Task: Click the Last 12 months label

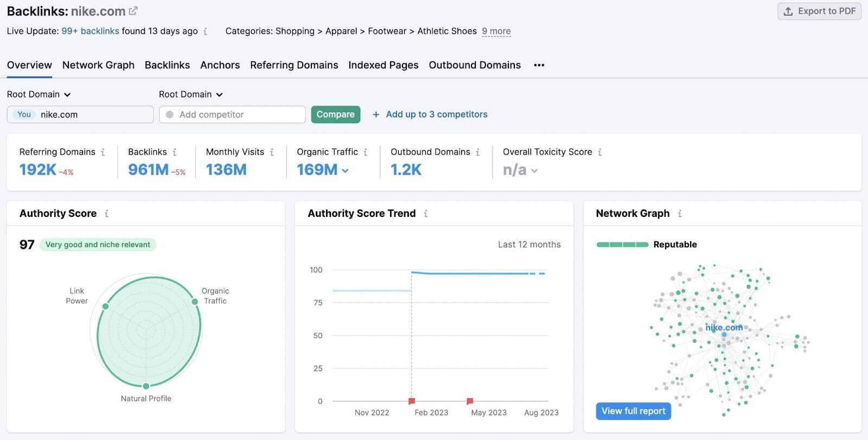Action: coord(529,245)
